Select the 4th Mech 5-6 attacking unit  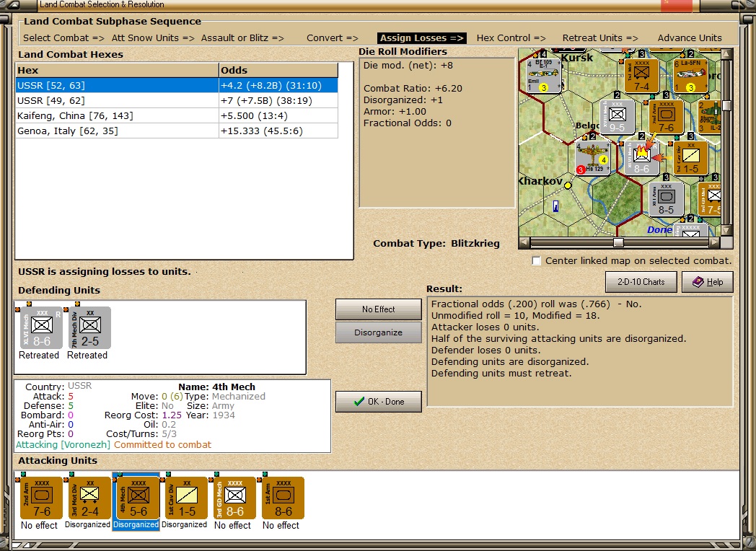tap(138, 498)
